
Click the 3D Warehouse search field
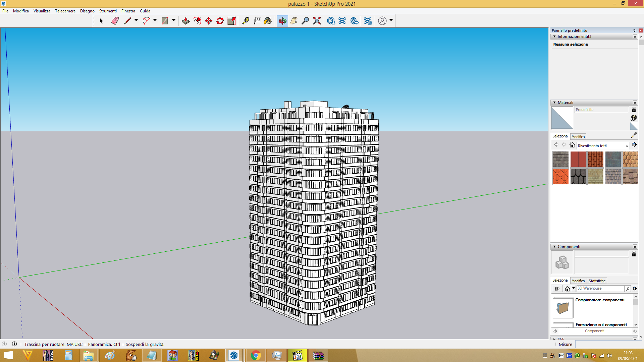click(x=600, y=288)
